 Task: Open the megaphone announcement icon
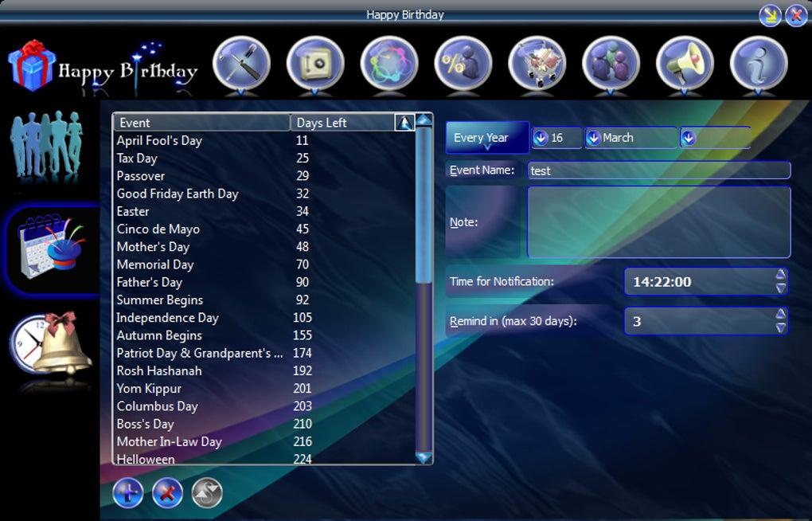685,63
